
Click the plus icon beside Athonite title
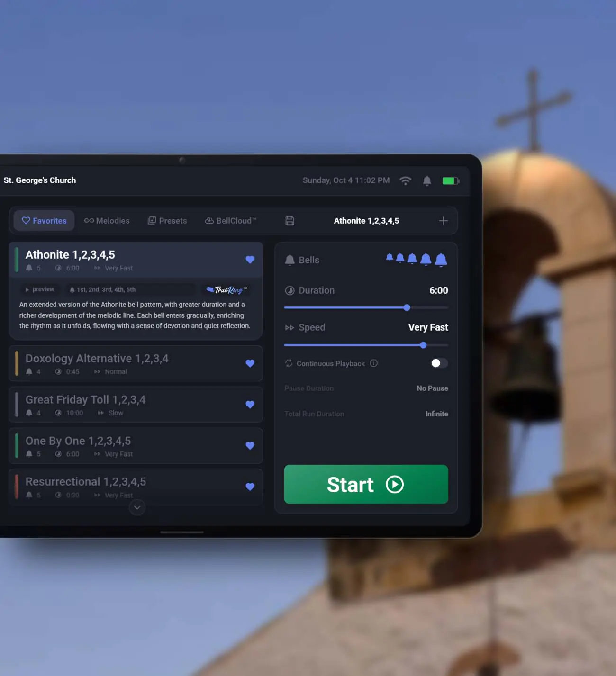click(444, 221)
